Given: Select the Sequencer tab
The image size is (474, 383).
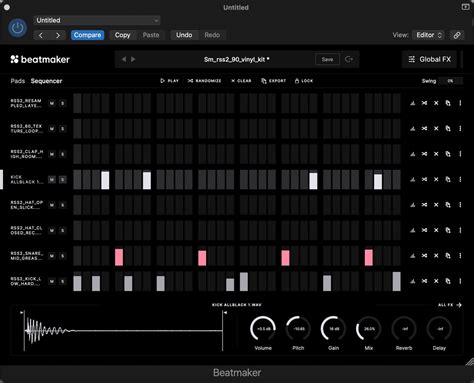Looking at the screenshot, I should click(46, 81).
